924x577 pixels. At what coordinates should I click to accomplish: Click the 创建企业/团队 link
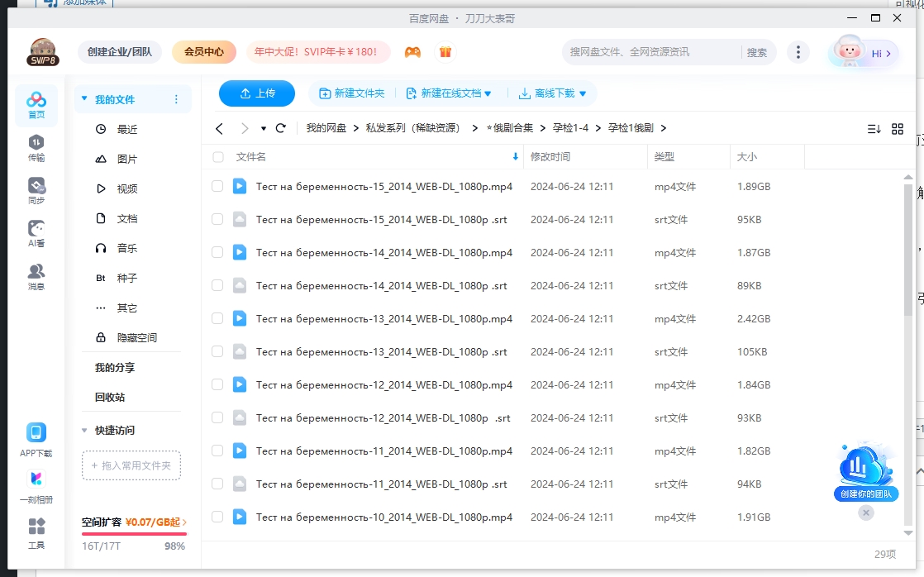(x=118, y=51)
